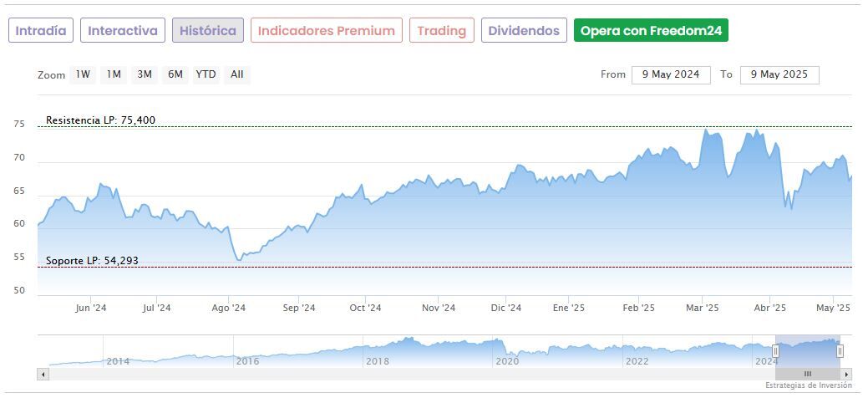Click the scrollbar thumb grip
The width and height of the screenshot is (868, 398).
808,374
